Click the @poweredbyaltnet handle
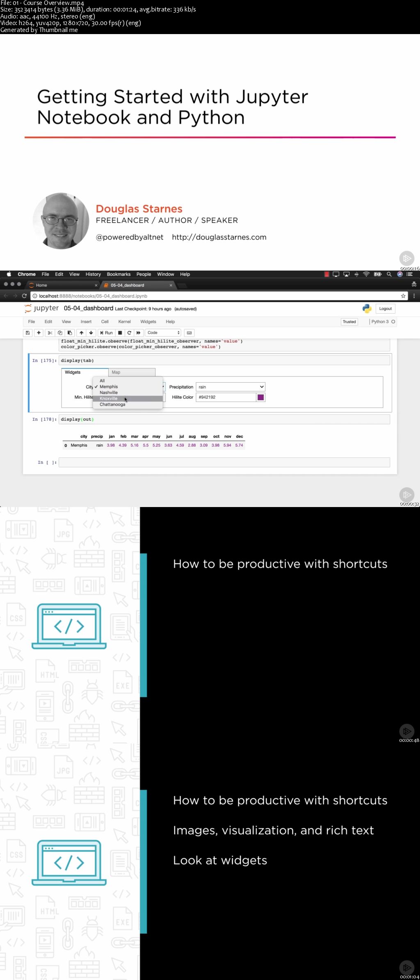Image resolution: width=420 pixels, height=980 pixels. [x=130, y=237]
